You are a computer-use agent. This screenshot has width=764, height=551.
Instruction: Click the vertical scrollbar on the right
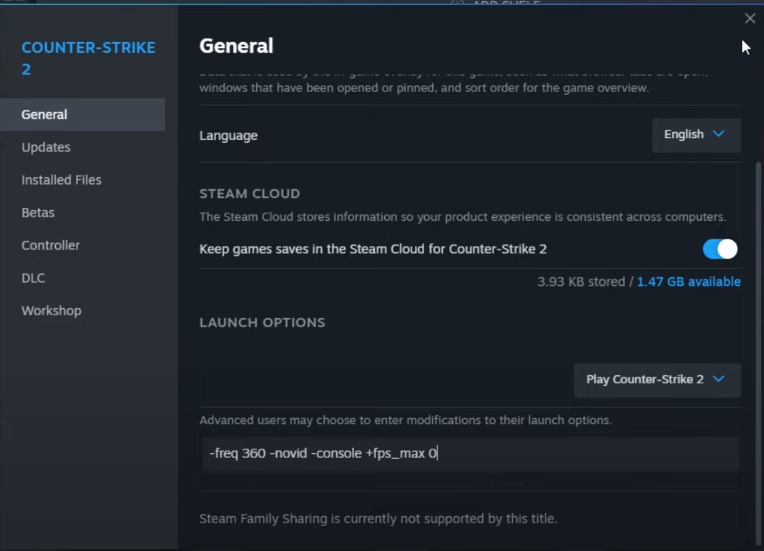point(758,351)
